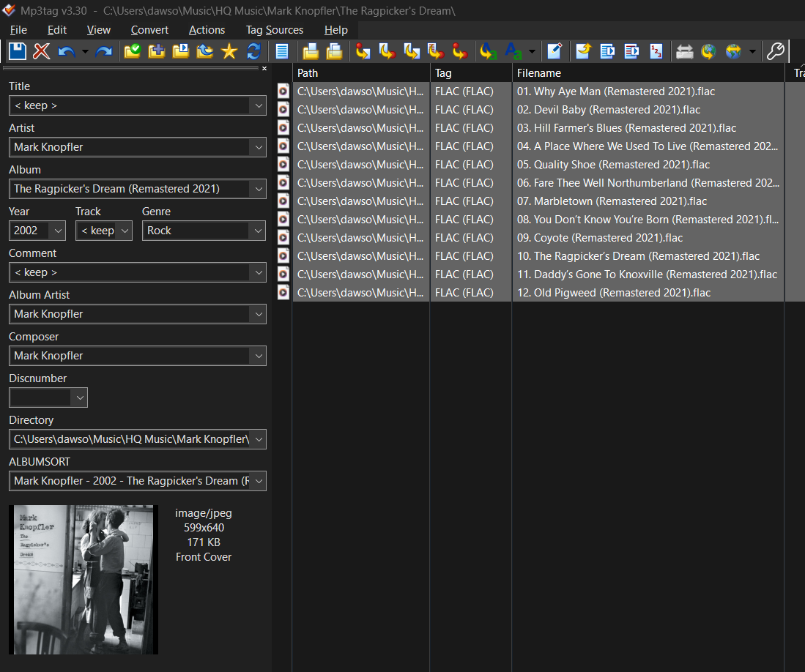The height and width of the screenshot is (672, 805).
Task: Open the Help menu
Action: pos(335,30)
